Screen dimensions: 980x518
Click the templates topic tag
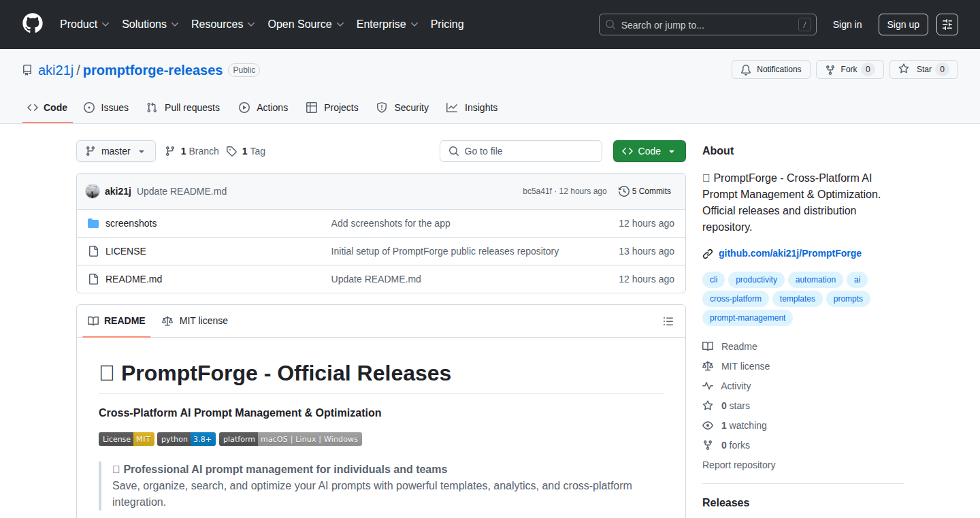798,299
